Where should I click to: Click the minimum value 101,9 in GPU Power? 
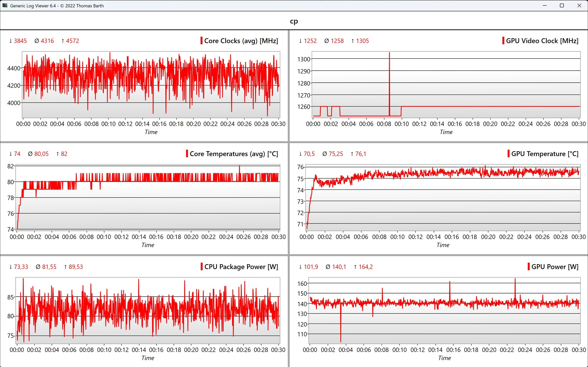311,267
